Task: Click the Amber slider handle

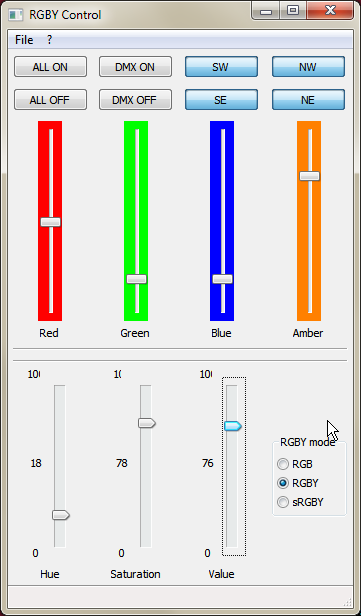Action: click(310, 176)
